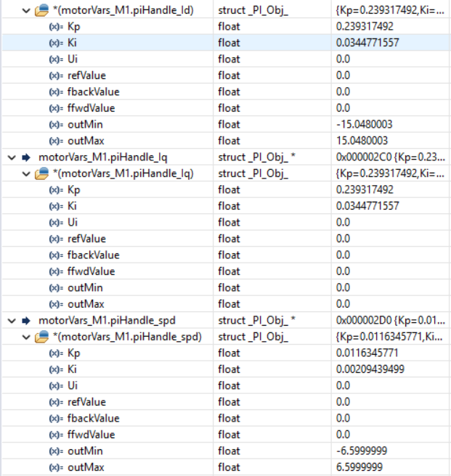Collapse the *(motorVars_M1.piHandle_Iq) struct node

click(x=26, y=174)
